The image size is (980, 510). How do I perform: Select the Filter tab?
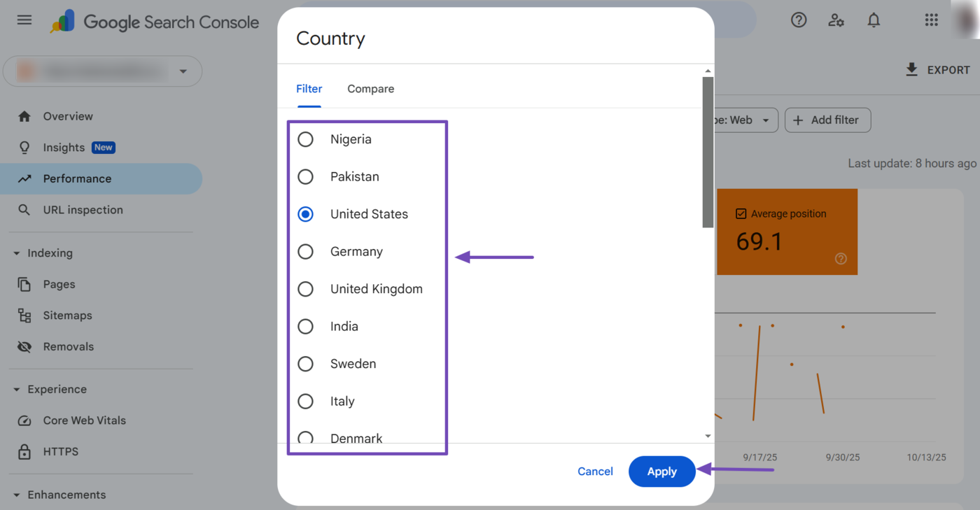[x=309, y=89]
